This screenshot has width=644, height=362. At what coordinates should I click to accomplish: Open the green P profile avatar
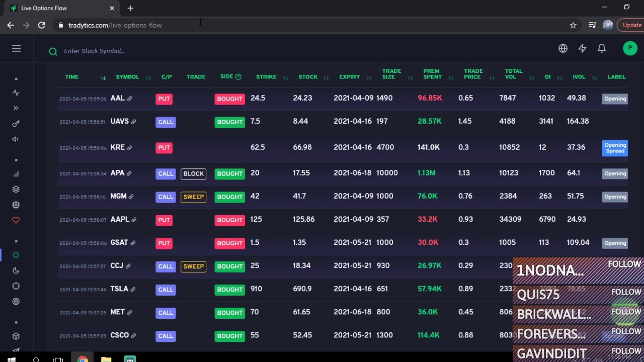pos(630,48)
